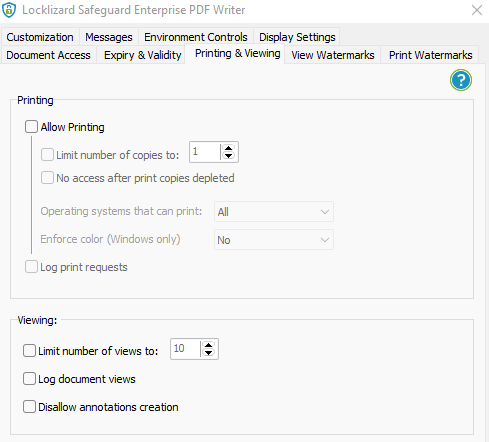Switch to the Customization tab
Viewport: 489px width, 442px height.
[40, 37]
